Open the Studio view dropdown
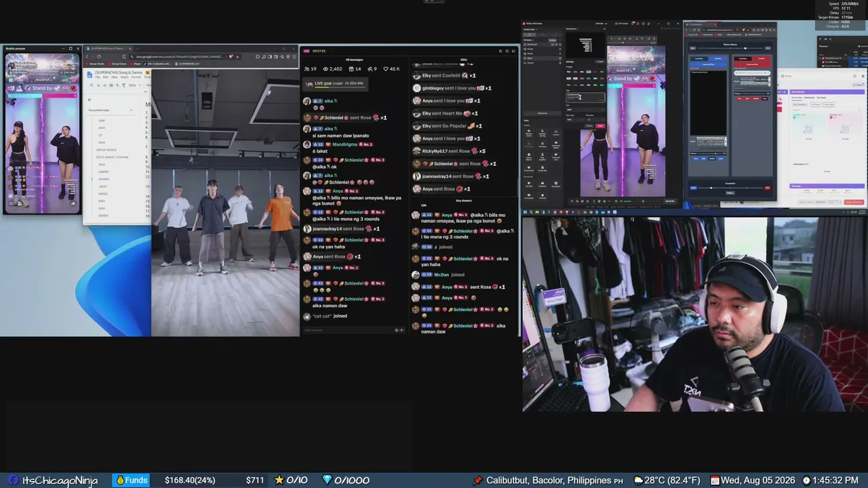Screen dimensions: 868x488 pos(531,29)
